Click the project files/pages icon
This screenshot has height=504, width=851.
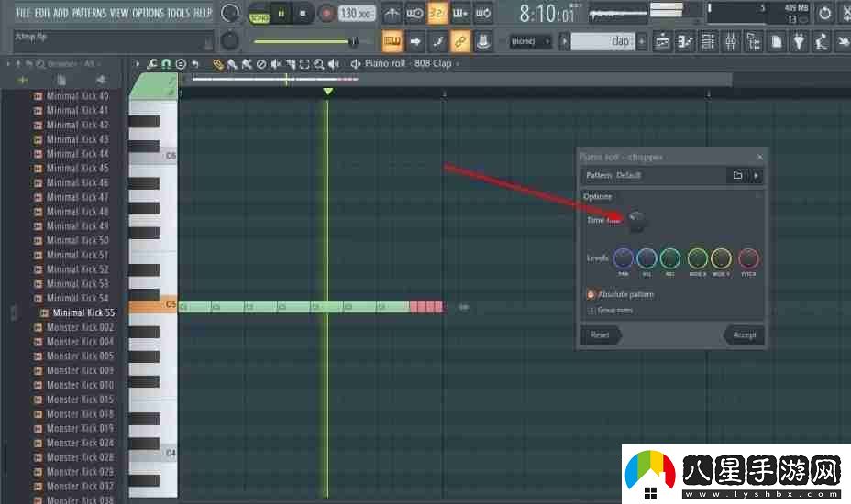[x=776, y=41]
